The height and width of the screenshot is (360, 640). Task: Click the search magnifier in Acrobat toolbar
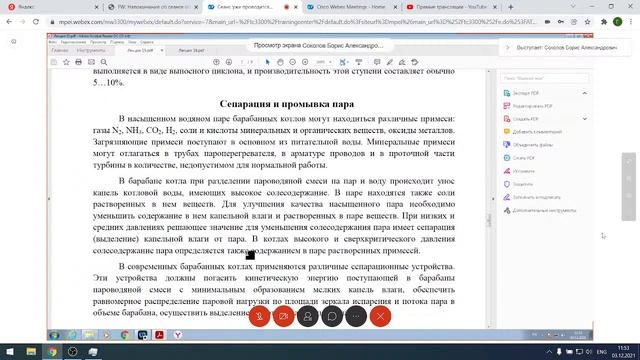click(104, 62)
